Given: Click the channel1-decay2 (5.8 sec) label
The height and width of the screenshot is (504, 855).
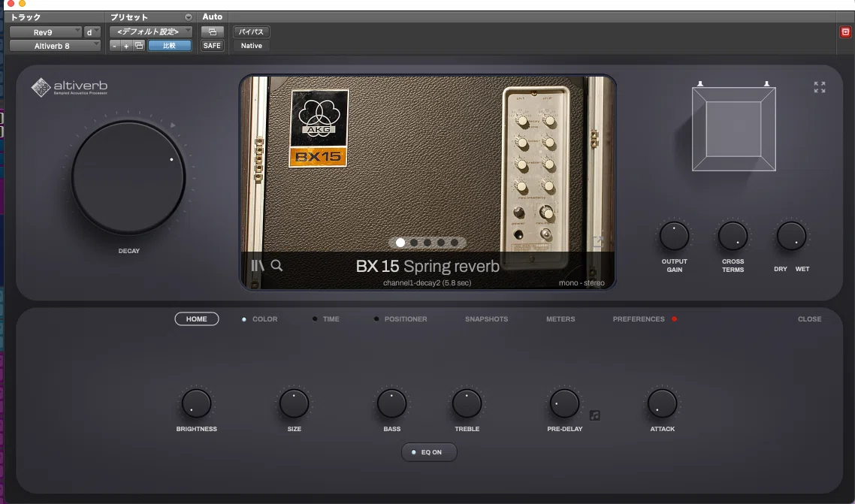Looking at the screenshot, I should pyautogui.click(x=427, y=282).
